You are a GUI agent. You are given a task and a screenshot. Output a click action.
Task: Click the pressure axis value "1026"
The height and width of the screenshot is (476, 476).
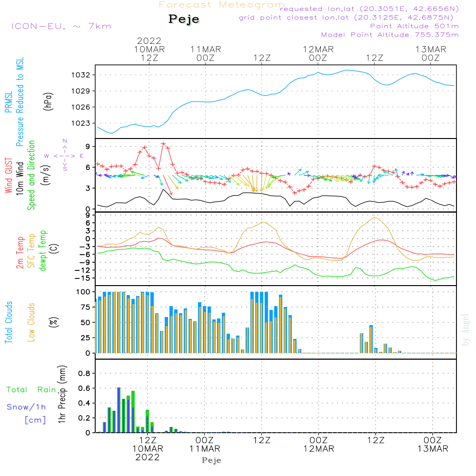[x=81, y=107]
